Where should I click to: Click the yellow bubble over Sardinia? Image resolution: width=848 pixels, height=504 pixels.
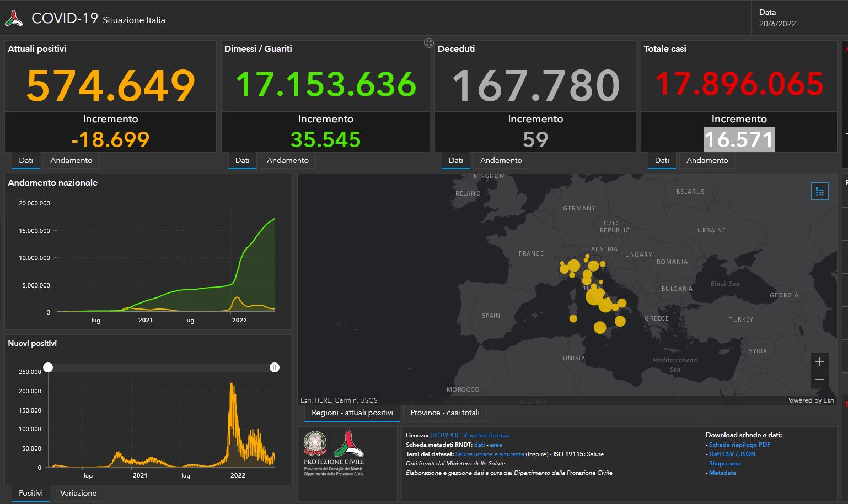pos(573,318)
